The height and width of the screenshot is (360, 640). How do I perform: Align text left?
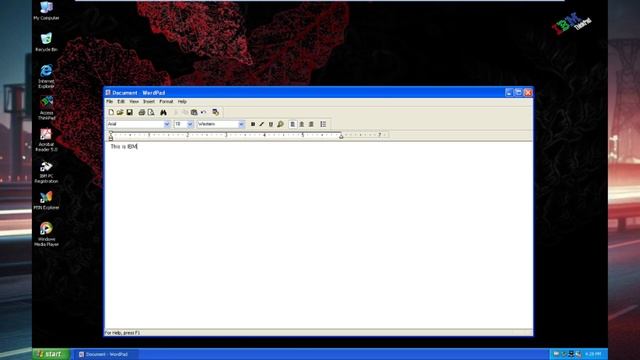tap(293, 124)
